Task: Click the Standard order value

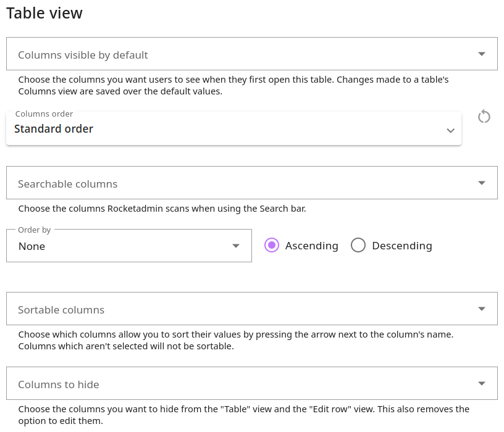Action: coord(54,129)
